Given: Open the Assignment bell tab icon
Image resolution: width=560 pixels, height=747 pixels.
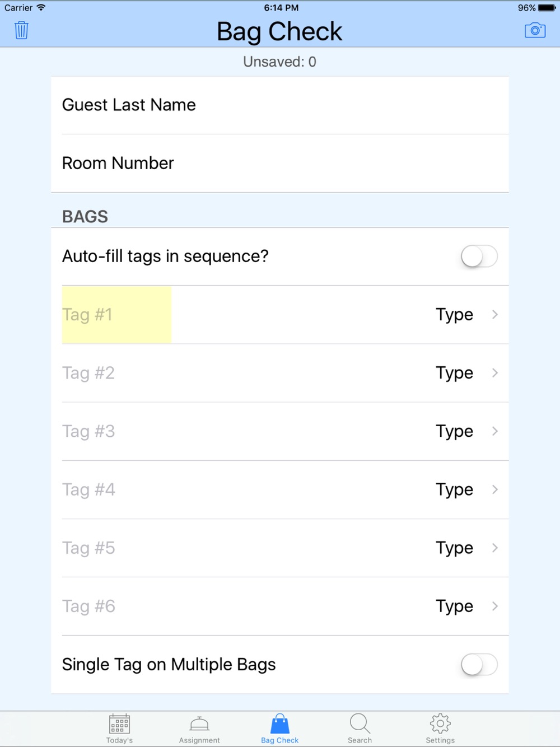Looking at the screenshot, I should (x=199, y=724).
